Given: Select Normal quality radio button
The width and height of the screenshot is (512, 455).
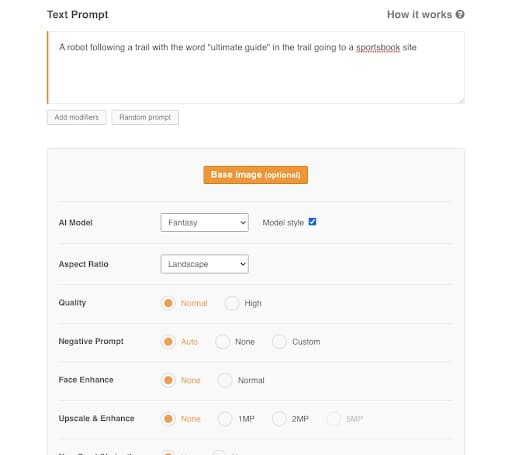Looking at the screenshot, I should [168, 303].
